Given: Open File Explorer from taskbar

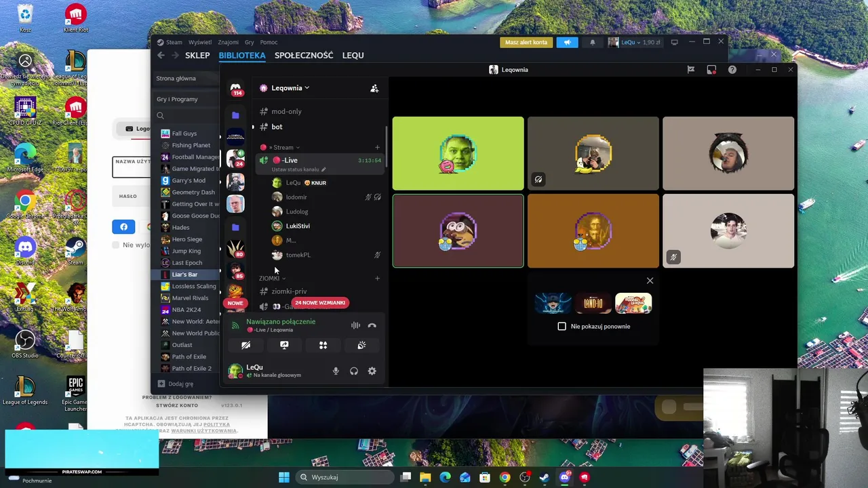Looking at the screenshot, I should [425, 477].
